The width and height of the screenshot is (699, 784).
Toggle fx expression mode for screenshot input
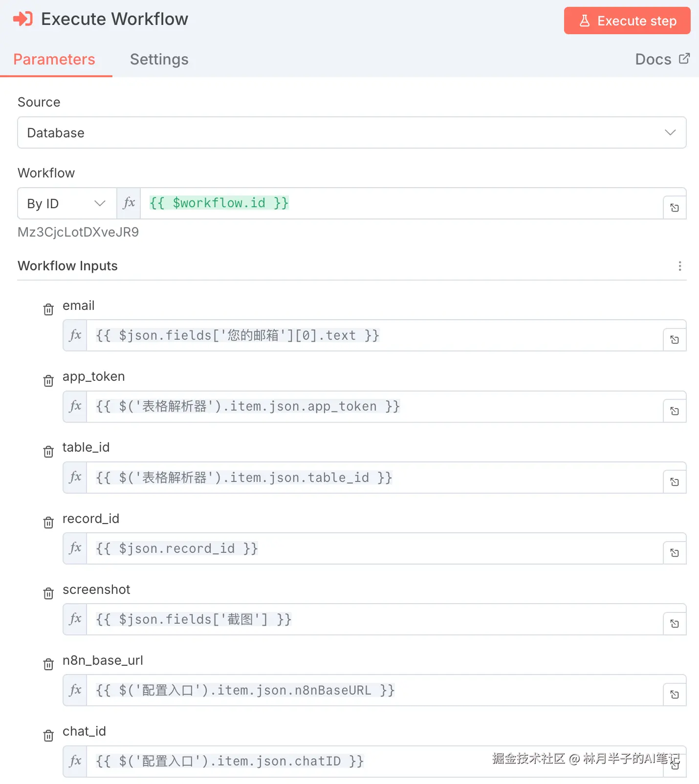(75, 619)
